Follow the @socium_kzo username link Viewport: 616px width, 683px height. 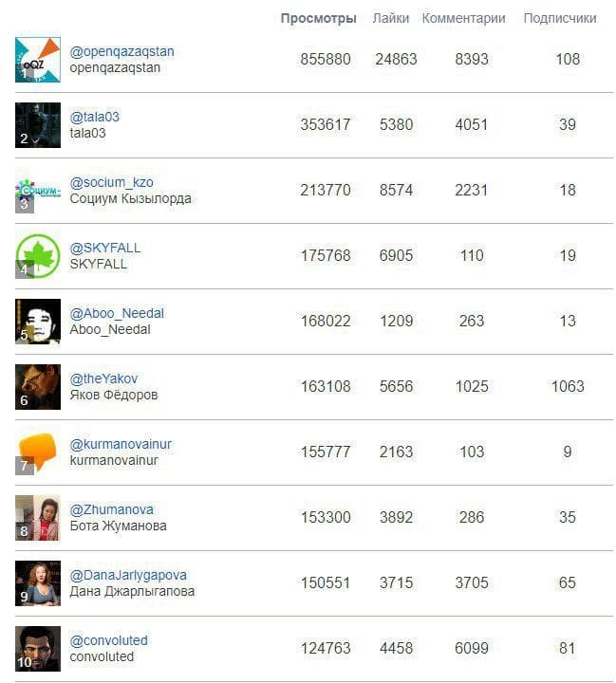(x=112, y=182)
